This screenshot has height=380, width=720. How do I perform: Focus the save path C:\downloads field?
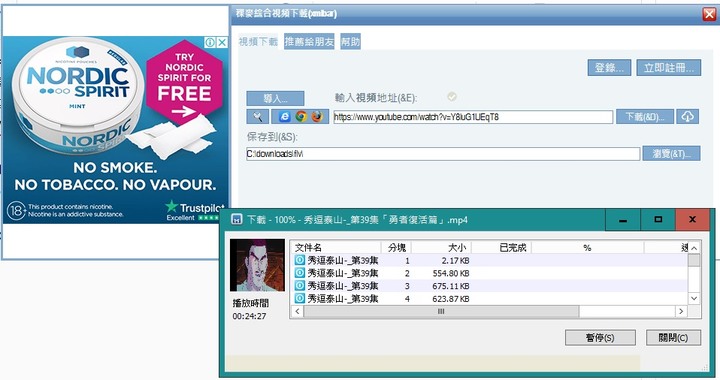pos(443,154)
